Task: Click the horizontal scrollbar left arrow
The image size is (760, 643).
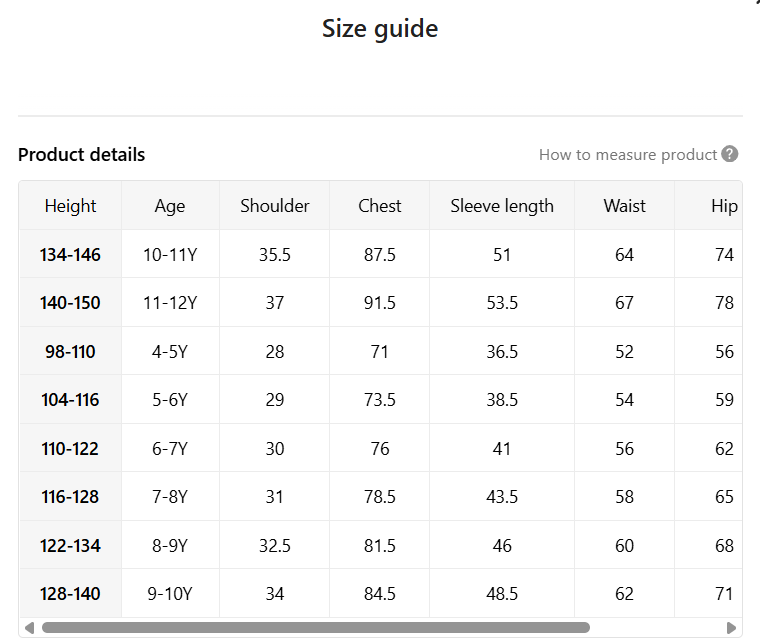Action: click(x=30, y=628)
